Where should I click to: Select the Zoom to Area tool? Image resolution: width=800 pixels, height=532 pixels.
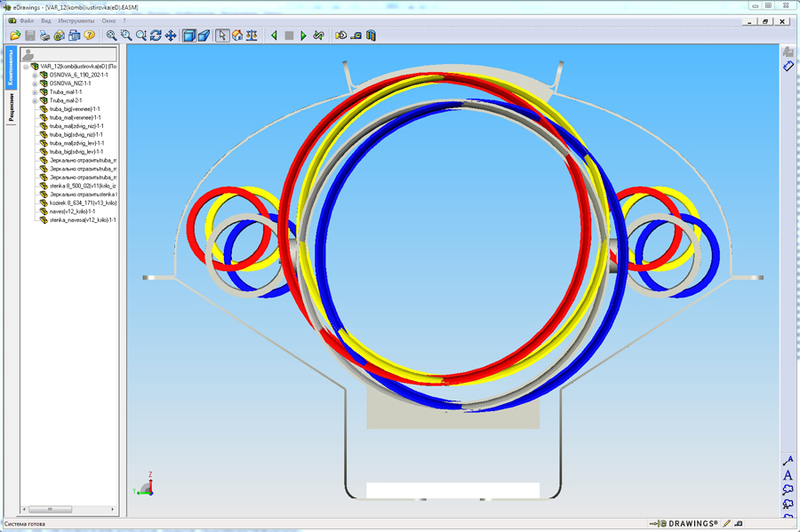click(x=126, y=36)
